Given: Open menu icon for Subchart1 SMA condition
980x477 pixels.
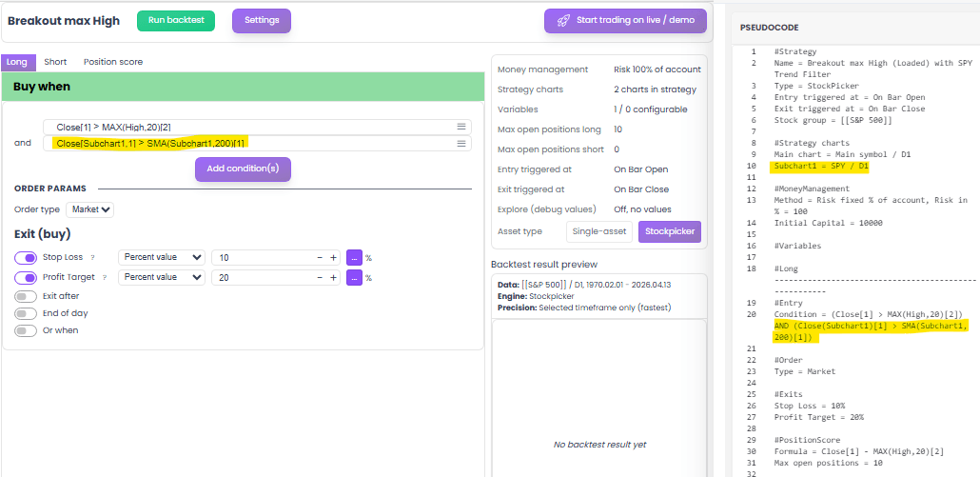Looking at the screenshot, I should pyautogui.click(x=461, y=143).
